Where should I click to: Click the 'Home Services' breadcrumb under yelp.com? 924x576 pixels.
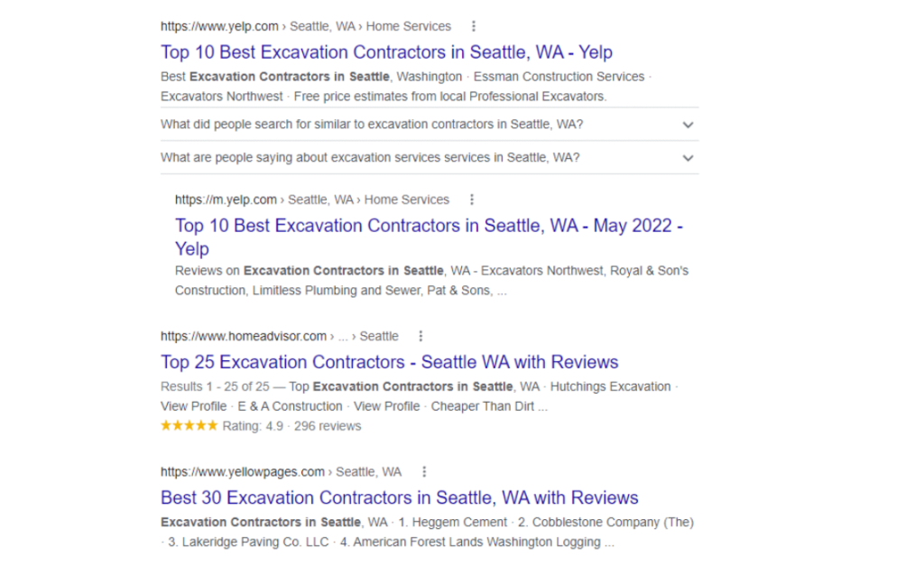point(408,26)
